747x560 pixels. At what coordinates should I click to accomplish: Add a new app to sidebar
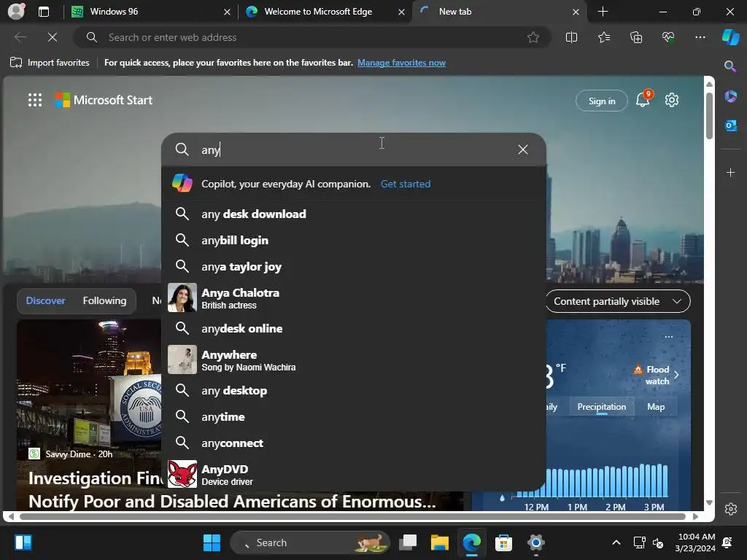pos(730,172)
